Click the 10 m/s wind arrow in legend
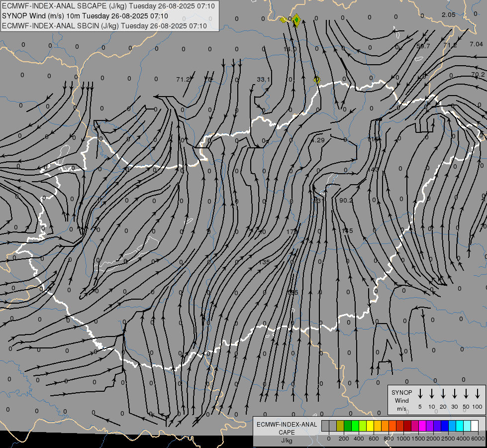This screenshot has width=487, height=448. (431, 394)
